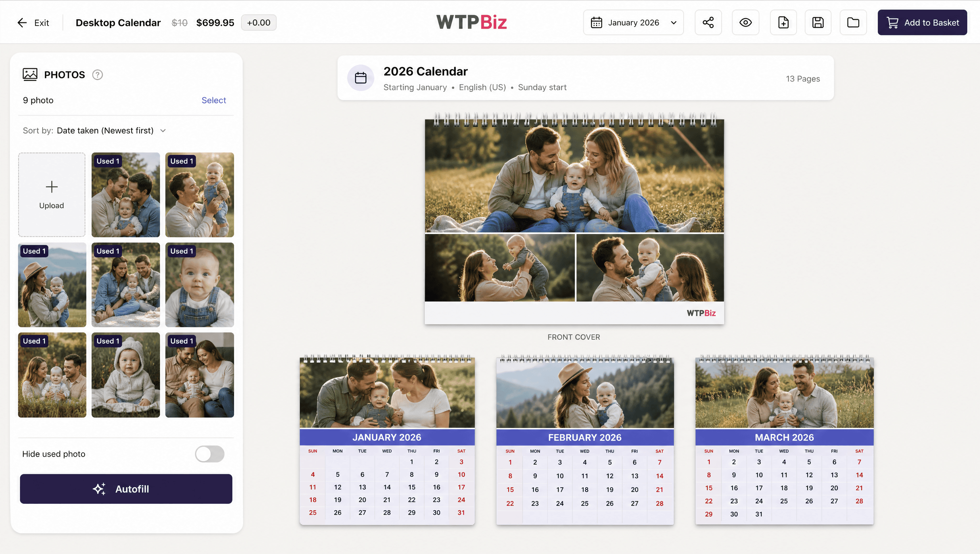Select the man lifting baby photo thumbnail
The image size is (980, 554).
tap(199, 194)
